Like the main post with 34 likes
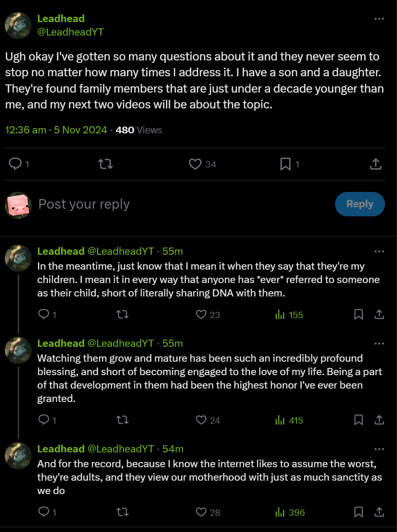Viewport: 397px width, 532px height. (195, 165)
